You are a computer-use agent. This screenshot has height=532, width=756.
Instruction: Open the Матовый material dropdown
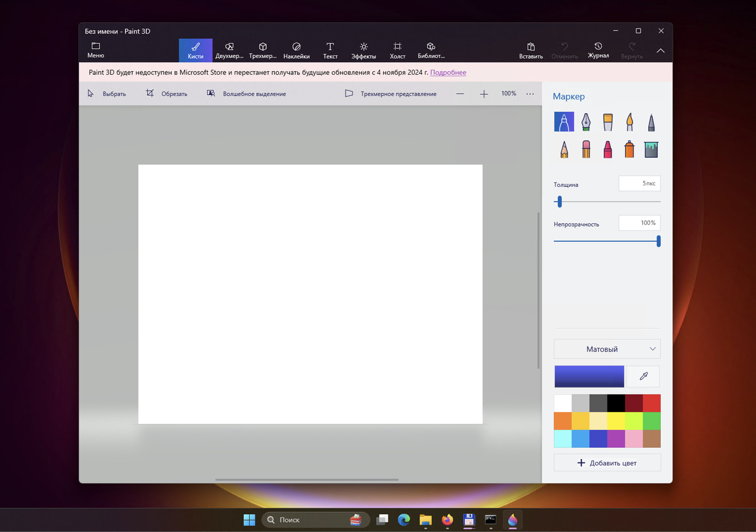607,349
